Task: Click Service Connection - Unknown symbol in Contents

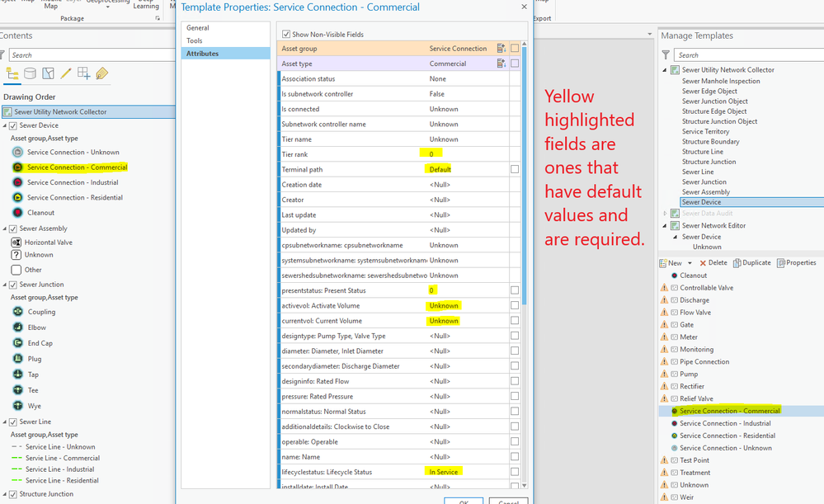Action: (18, 152)
